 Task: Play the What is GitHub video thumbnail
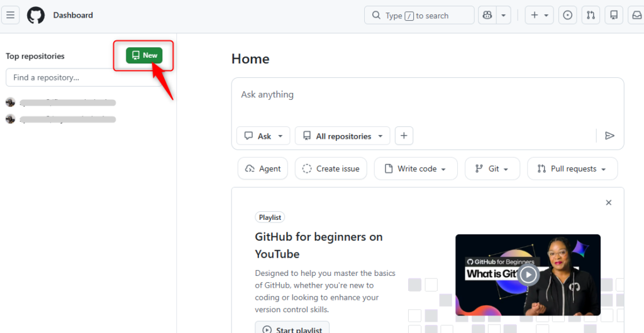click(528, 275)
